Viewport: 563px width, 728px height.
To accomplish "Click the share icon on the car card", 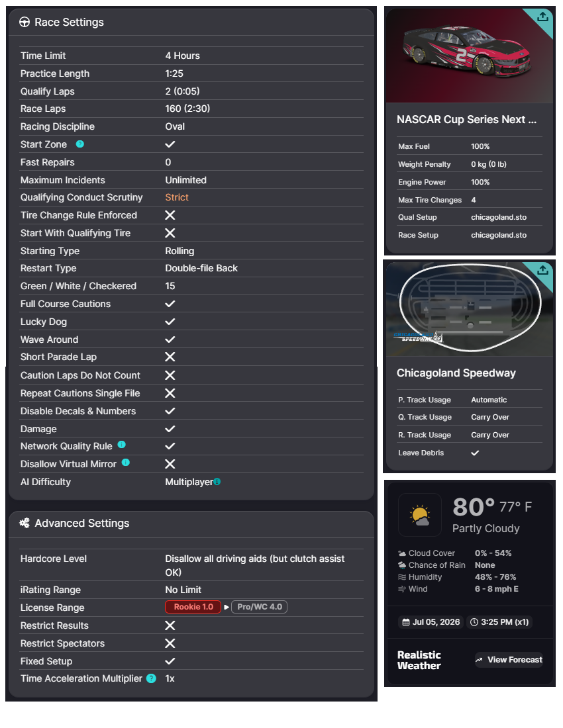I will [543, 17].
